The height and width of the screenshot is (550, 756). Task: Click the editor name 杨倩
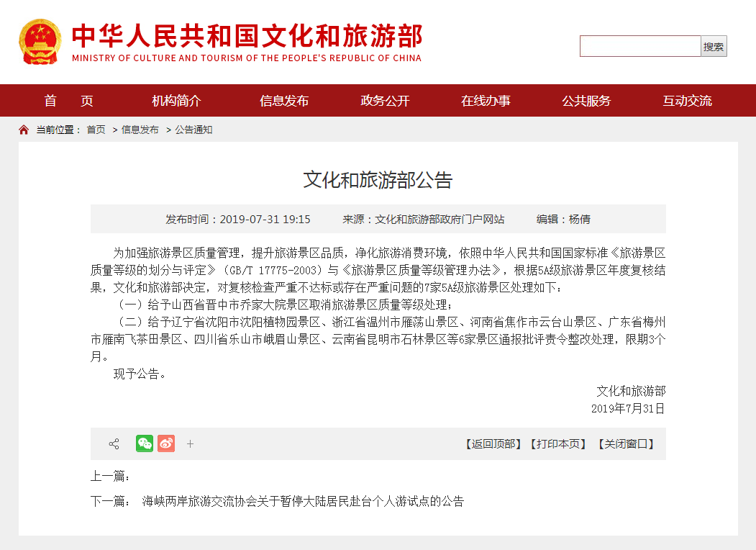pos(580,220)
